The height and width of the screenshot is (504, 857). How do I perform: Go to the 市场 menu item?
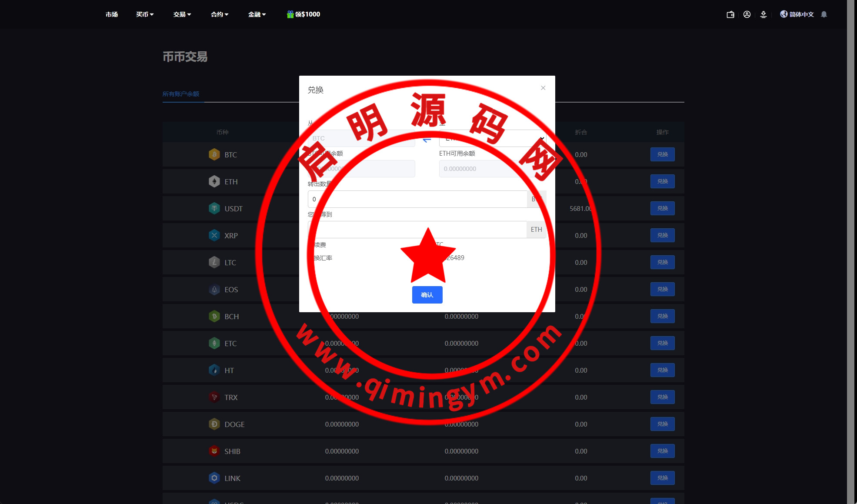(112, 14)
